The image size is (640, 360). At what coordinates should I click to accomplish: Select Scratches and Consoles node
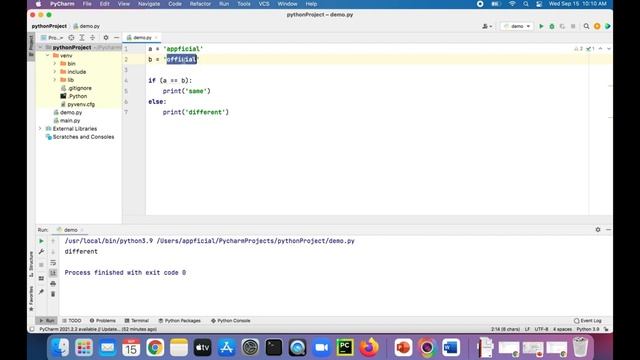80,137
